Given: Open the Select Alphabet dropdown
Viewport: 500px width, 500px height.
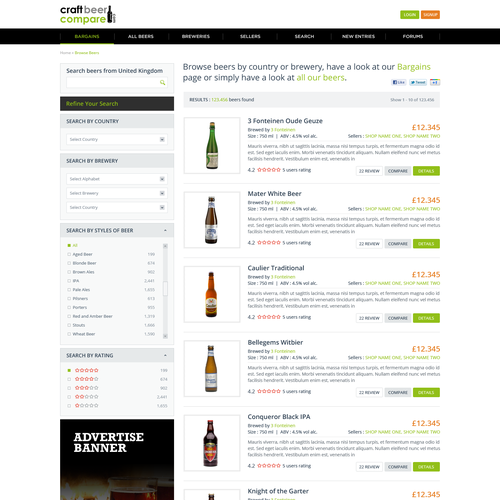Looking at the screenshot, I should pyautogui.click(x=117, y=179).
